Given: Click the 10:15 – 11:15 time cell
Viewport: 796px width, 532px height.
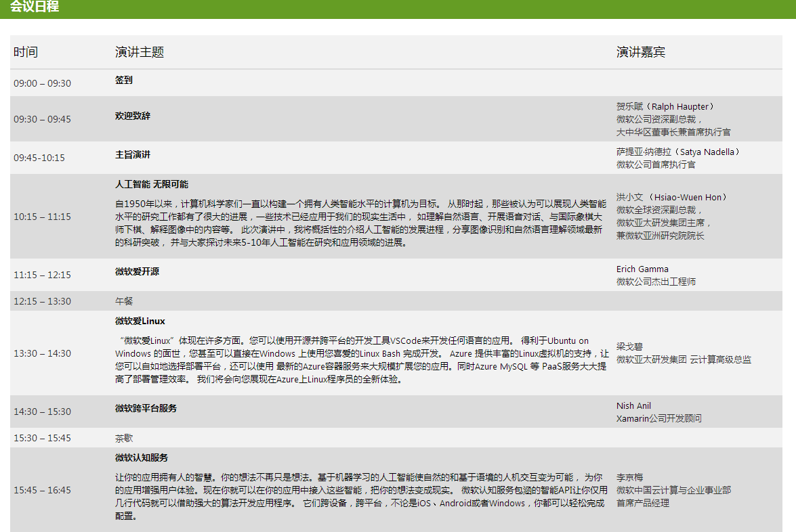Looking at the screenshot, I should tap(42, 217).
